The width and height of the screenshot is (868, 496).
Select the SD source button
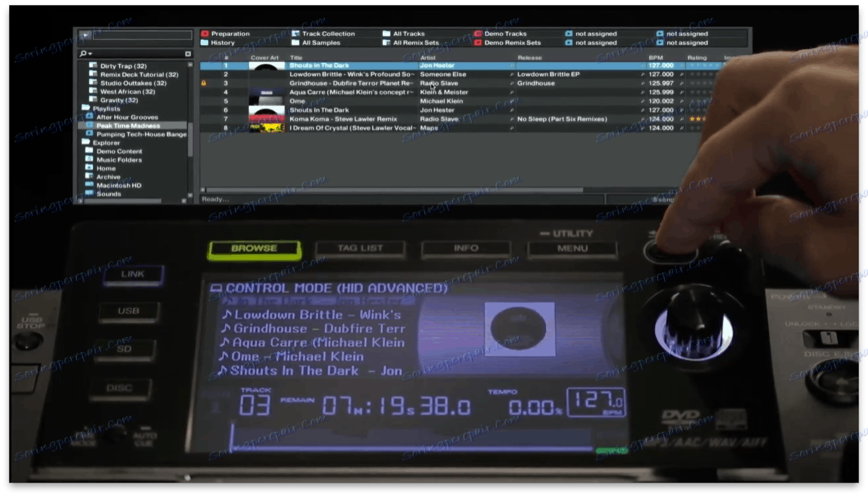click(124, 349)
